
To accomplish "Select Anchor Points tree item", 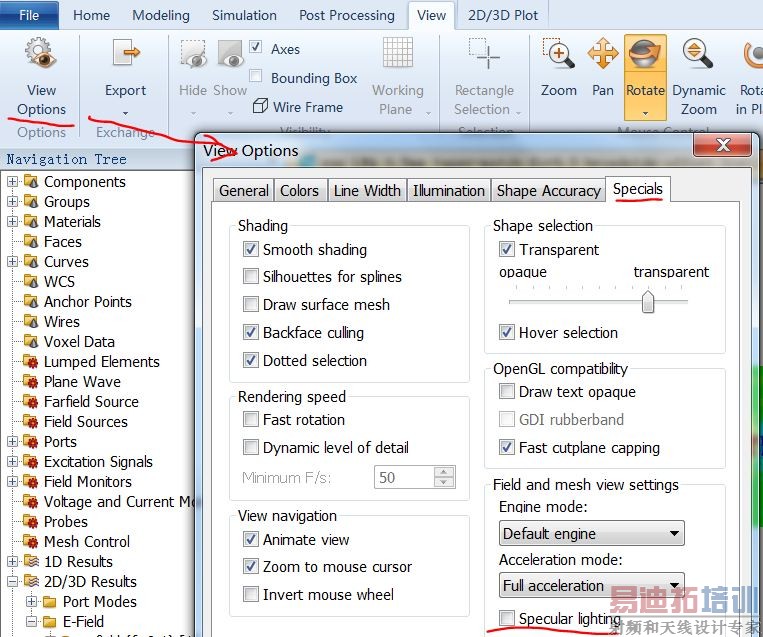I will click(x=88, y=301).
